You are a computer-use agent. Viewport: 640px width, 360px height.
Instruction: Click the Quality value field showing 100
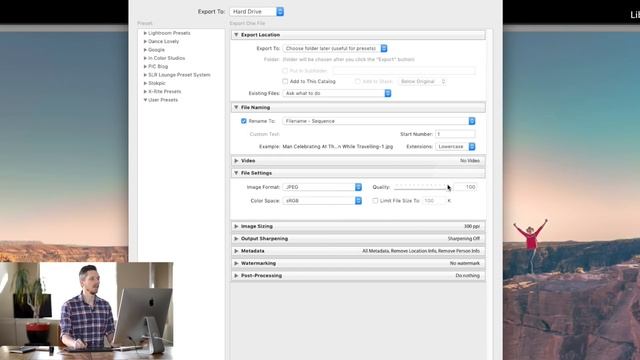465,187
